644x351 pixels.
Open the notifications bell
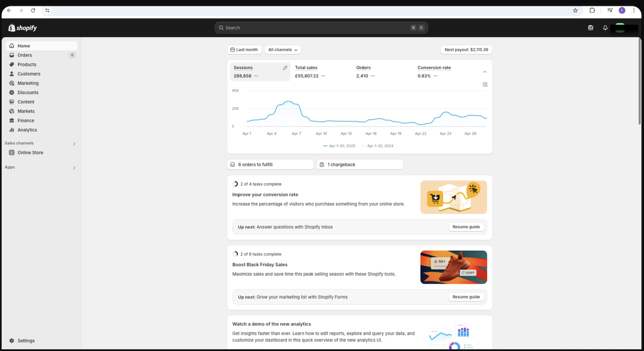605,28
